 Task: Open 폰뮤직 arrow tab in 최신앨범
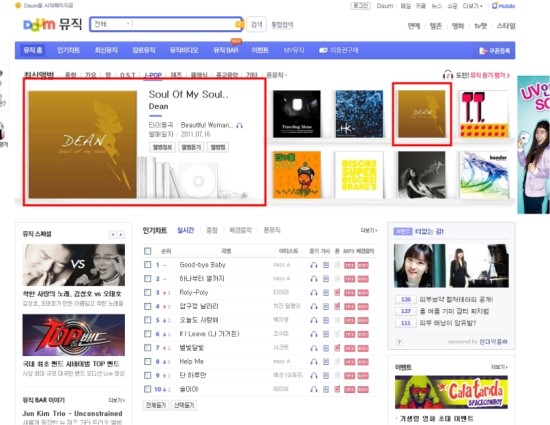click(x=277, y=75)
